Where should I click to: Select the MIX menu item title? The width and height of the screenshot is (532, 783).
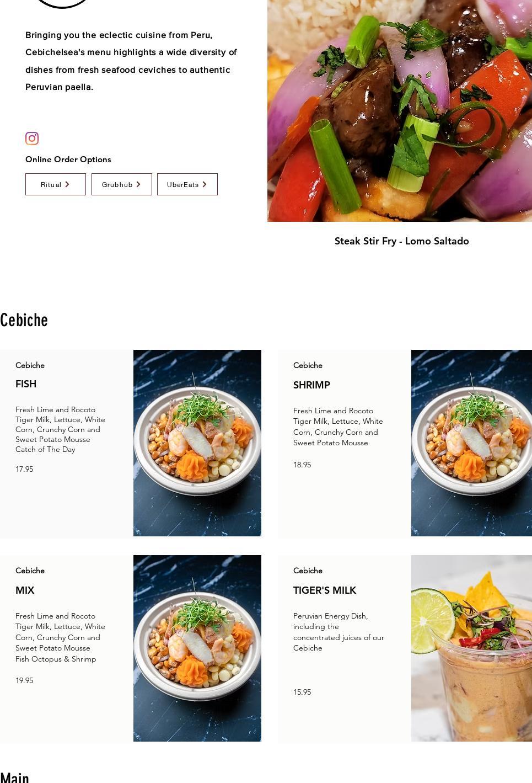pyautogui.click(x=25, y=590)
